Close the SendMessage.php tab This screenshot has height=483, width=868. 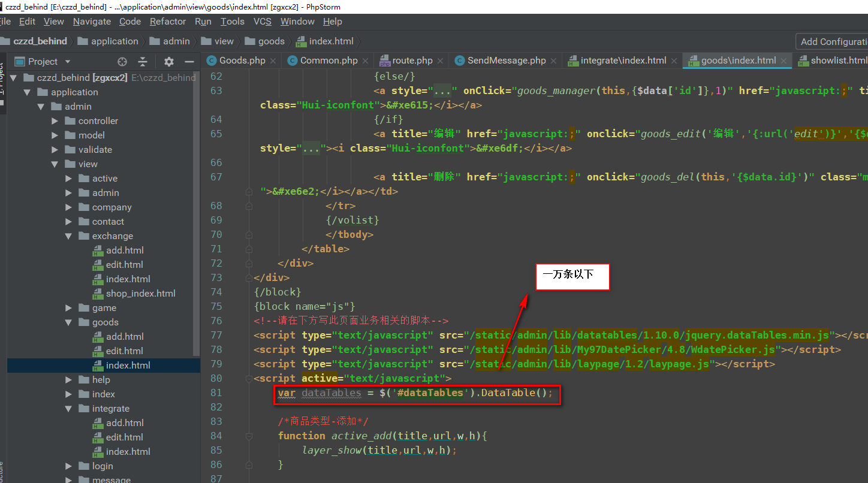coord(553,61)
